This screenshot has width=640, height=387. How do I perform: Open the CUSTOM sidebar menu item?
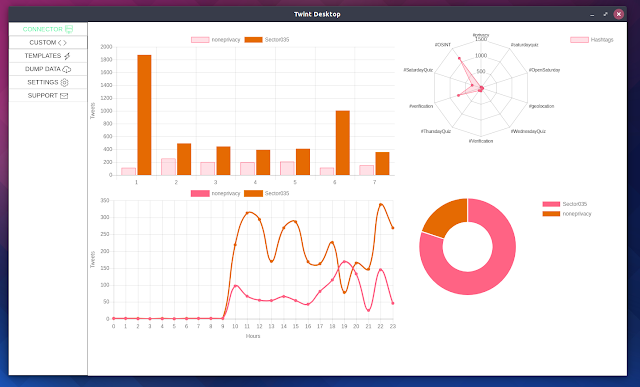48,42
